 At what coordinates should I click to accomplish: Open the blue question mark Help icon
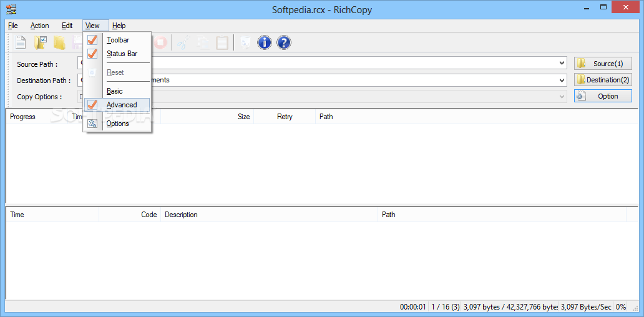[284, 42]
